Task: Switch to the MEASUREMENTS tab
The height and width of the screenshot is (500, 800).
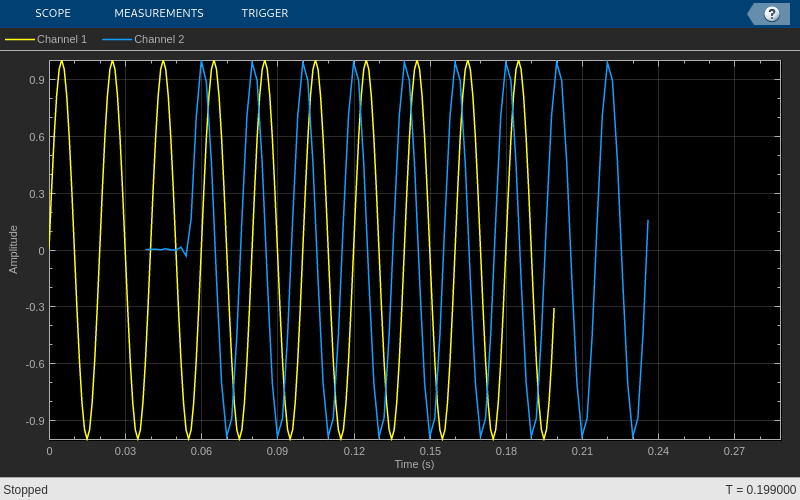Action: point(159,13)
